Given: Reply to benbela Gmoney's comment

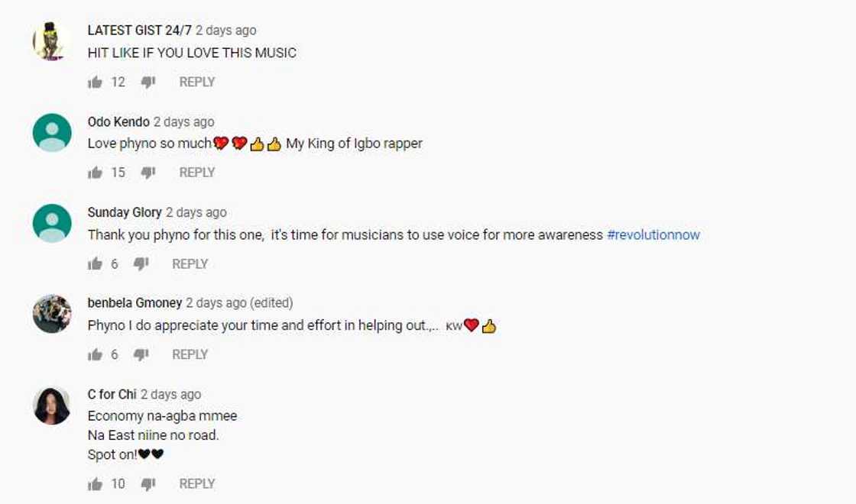Looking at the screenshot, I should click(190, 354).
